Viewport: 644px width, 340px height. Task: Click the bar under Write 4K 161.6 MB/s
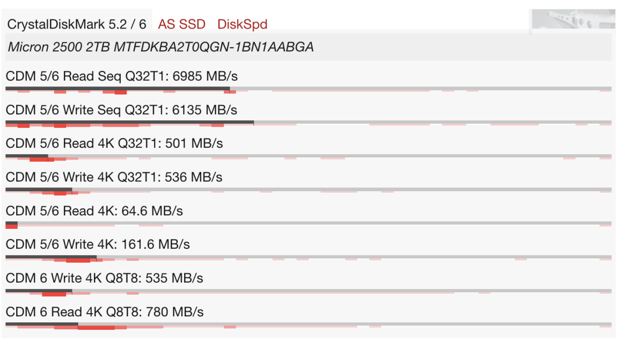[51, 257]
